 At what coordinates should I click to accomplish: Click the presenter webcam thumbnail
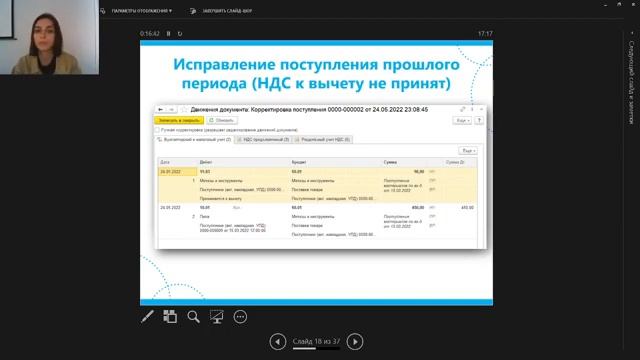pos(49,37)
